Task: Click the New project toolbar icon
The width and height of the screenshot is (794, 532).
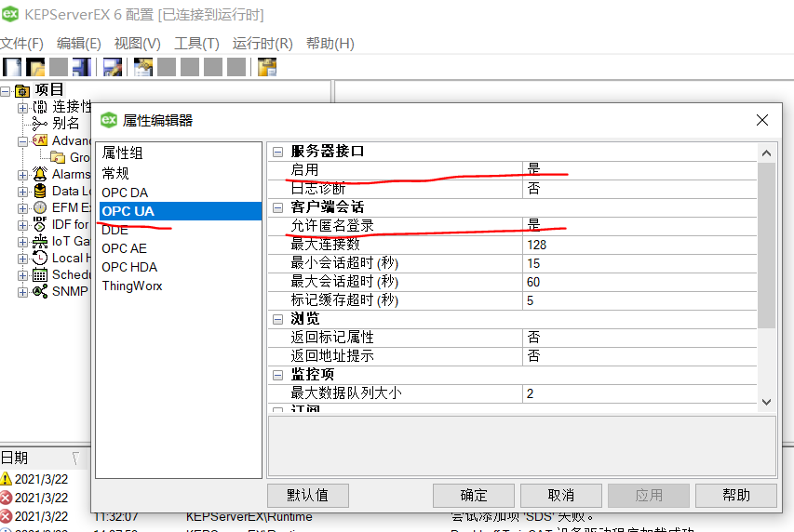Action: pyautogui.click(x=12, y=67)
